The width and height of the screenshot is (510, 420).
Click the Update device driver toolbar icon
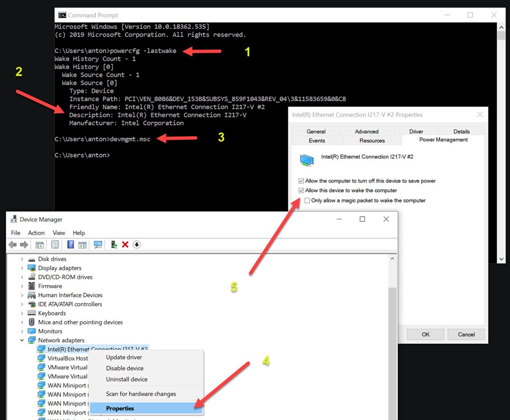(114, 245)
